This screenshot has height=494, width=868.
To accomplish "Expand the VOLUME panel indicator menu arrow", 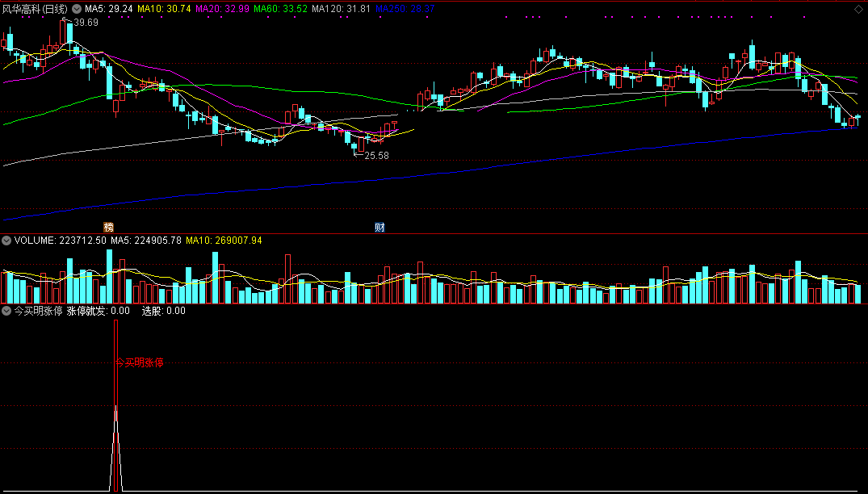I will click(x=6, y=241).
